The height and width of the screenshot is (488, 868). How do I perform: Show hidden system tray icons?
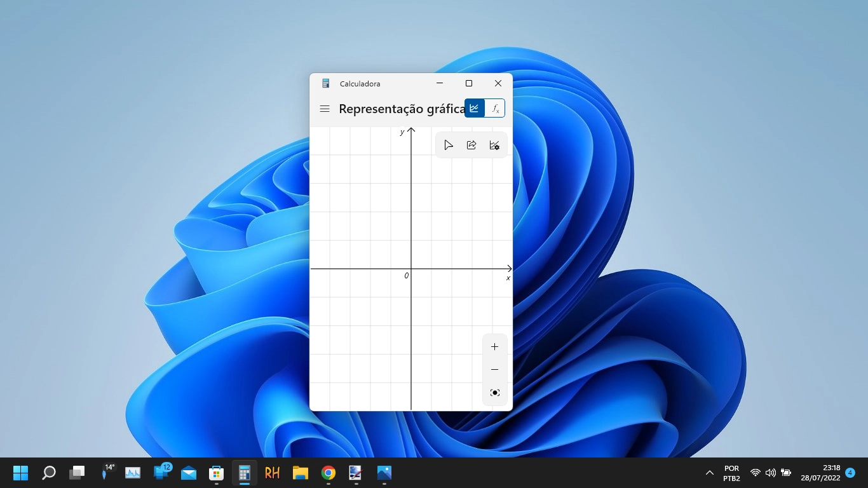point(710,473)
